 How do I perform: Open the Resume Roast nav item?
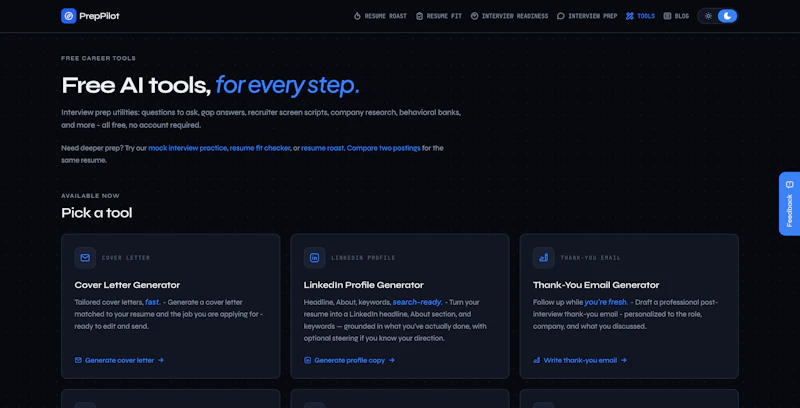(380, 16)
